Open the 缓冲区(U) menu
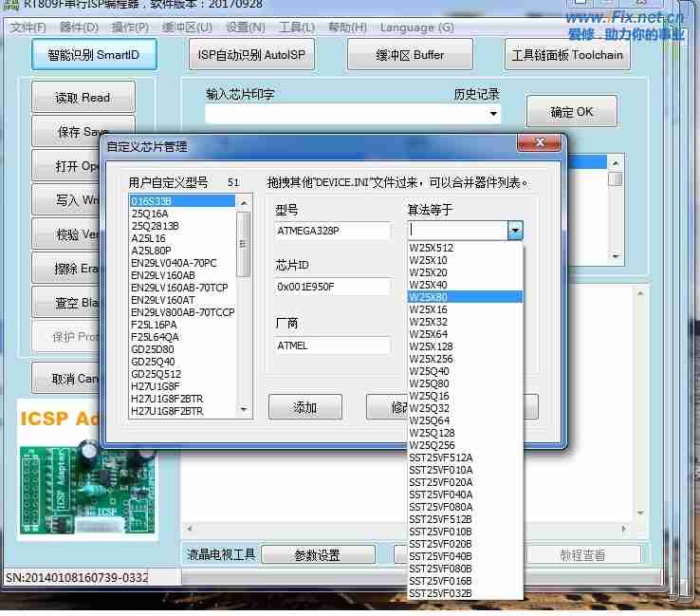The image size is (700, 616). click(187, 28)
